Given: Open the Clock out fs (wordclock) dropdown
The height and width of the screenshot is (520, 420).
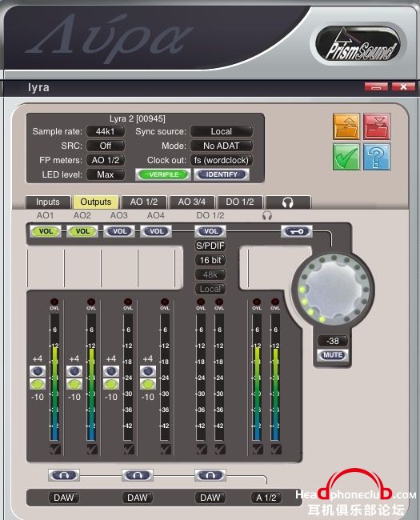Looking at the screenshot, I should click(222, 160).
